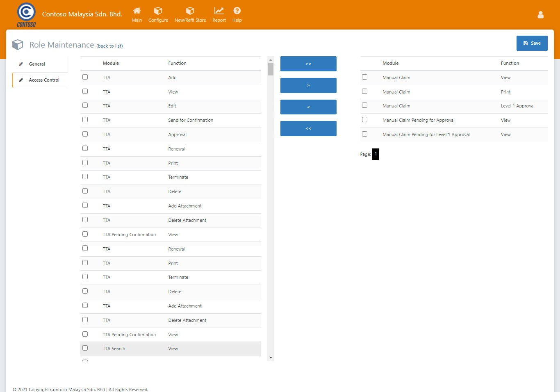Check the TTA Add function checkbox
This screenshot has height=392, width=560.
click(x=85, y=77)
